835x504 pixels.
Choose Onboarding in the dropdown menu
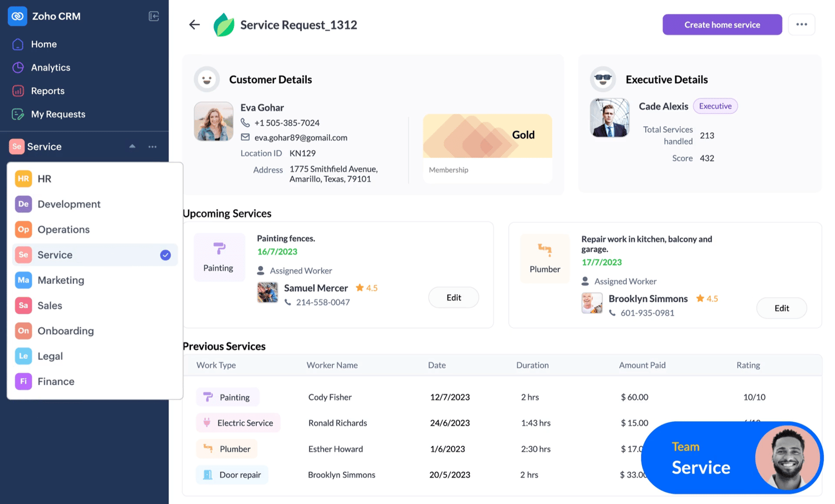tap(65, 331)
